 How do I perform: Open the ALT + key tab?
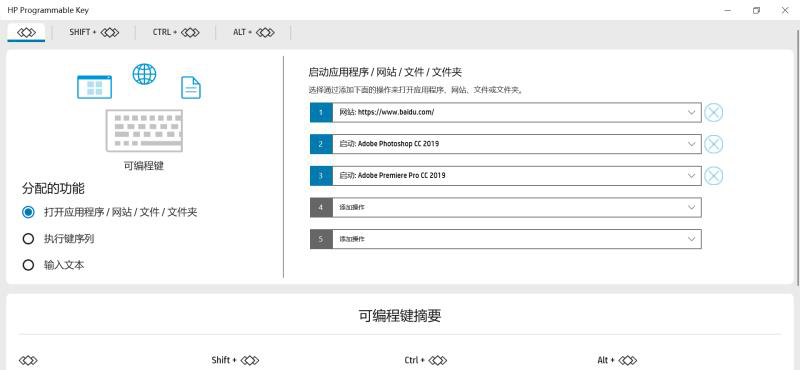pos(254,32)
